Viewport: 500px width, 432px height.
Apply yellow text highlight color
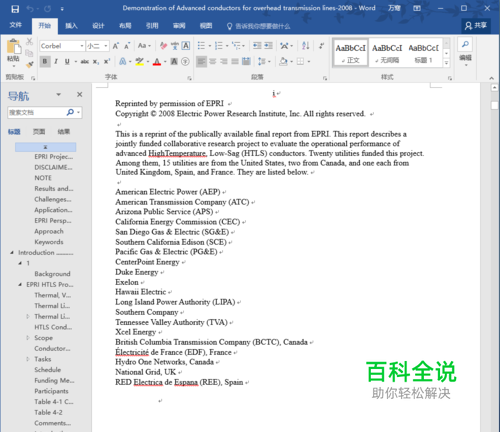(x=139, y=61)
